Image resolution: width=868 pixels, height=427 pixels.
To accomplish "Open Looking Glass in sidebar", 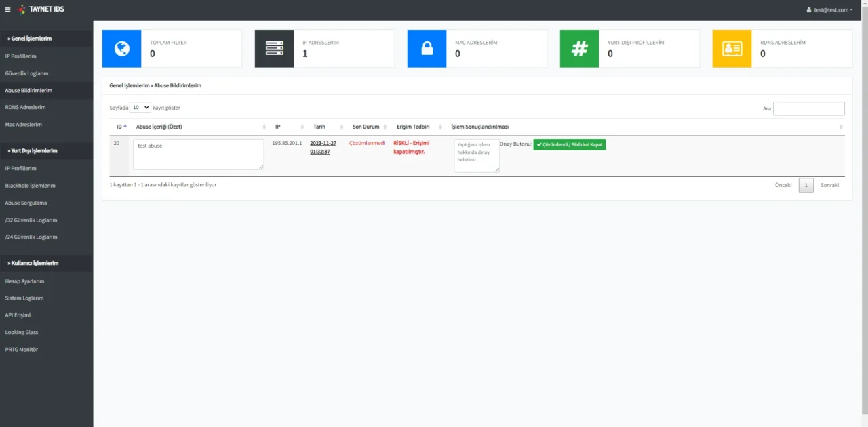I will click(x=22, y=332).
